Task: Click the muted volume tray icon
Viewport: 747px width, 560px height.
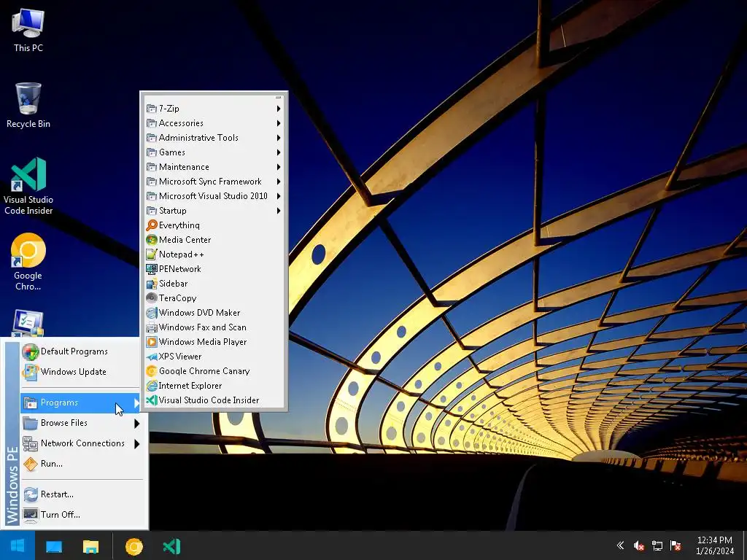Action: coord(639,545)
